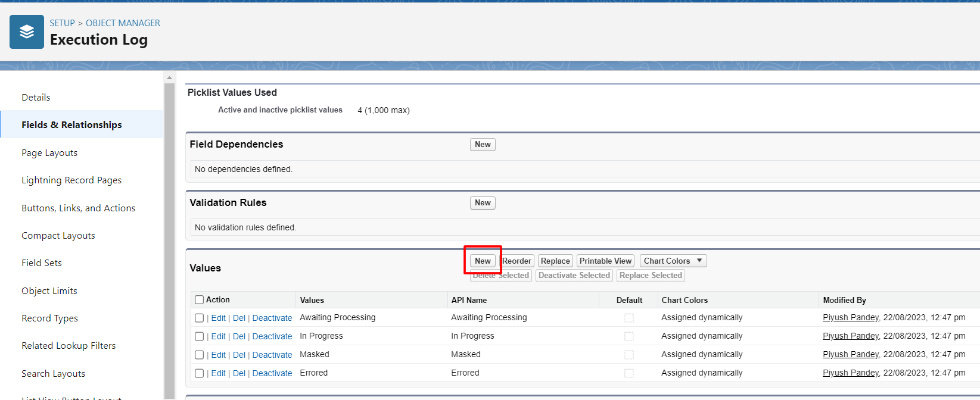Open Piyush Pandey link in first row
Viewport: 980px width, 400px height.
point(851,318)
